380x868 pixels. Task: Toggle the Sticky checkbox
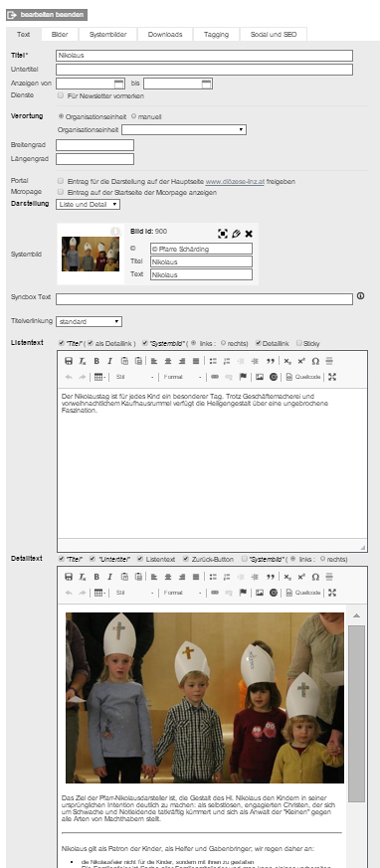tap(299, 343)
